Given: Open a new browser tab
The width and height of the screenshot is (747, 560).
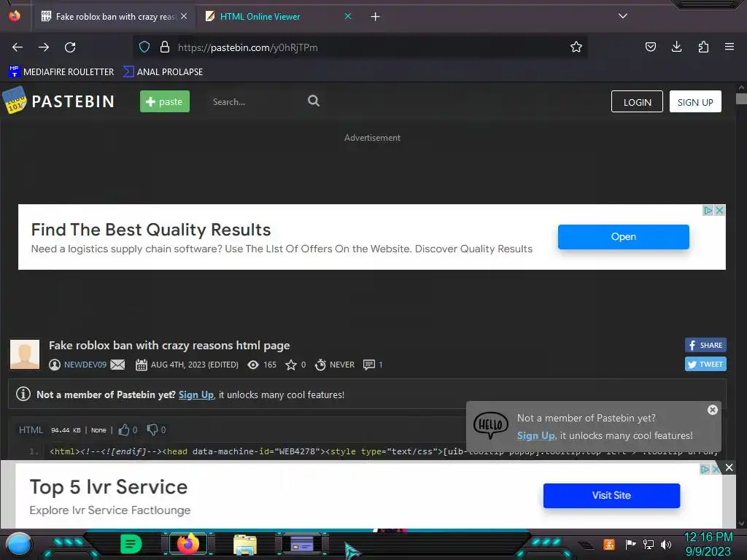Looking at the screenshot, I should [376, 17].
